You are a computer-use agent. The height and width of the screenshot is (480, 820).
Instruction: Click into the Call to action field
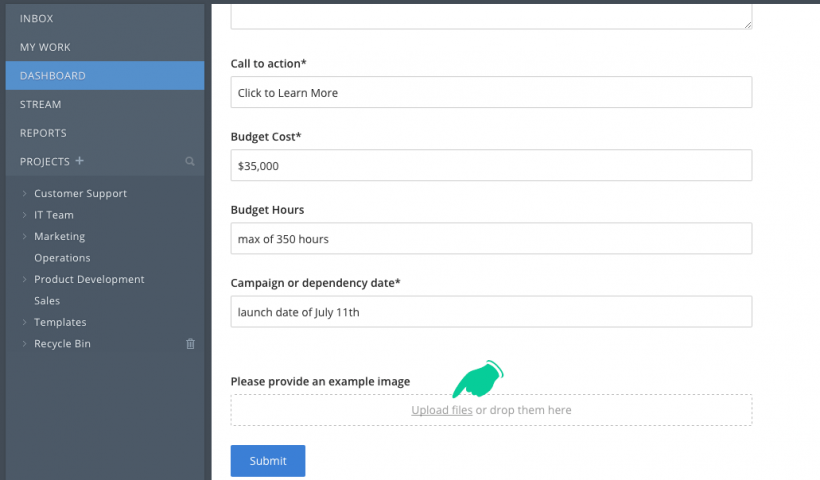click(491, 92)
